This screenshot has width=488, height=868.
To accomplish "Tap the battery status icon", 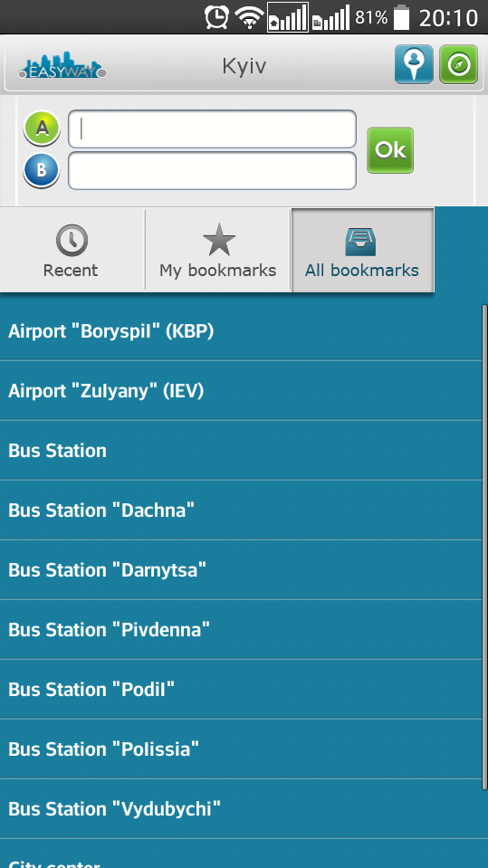I will click(401, 17).
